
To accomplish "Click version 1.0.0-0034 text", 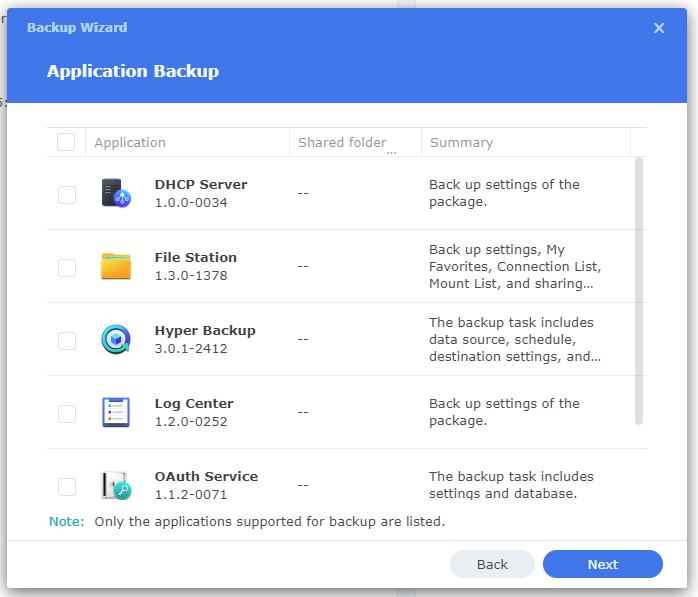I will tap(191, 203).
